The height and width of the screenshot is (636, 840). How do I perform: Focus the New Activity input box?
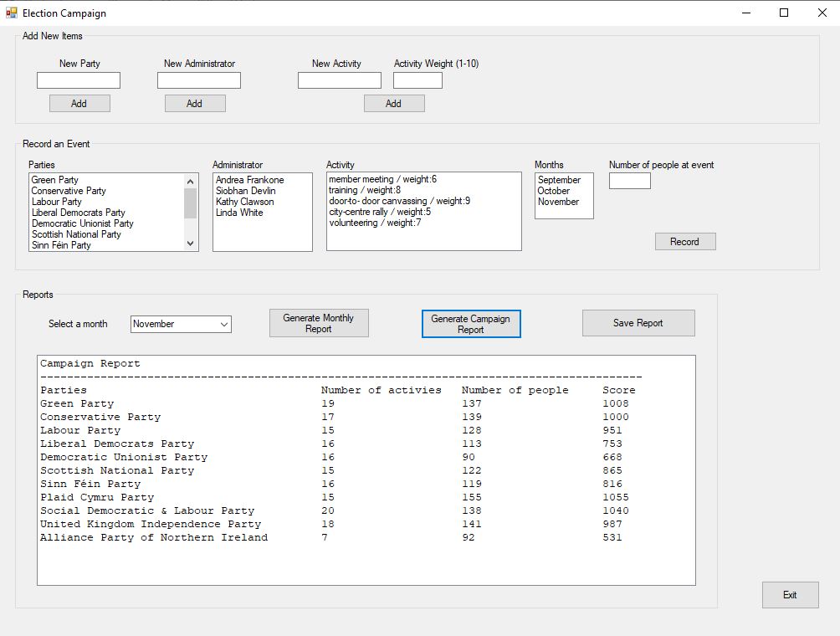[339, 80]
